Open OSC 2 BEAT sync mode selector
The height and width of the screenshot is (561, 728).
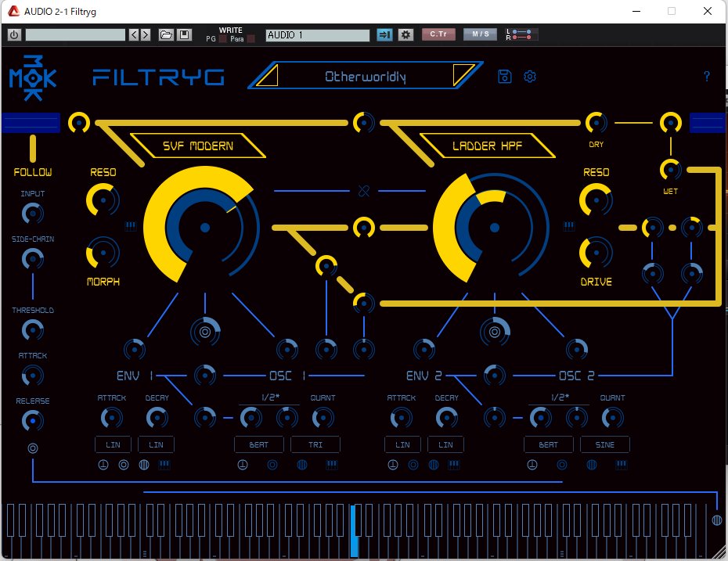pyautogui.click(x=548, y=444)
